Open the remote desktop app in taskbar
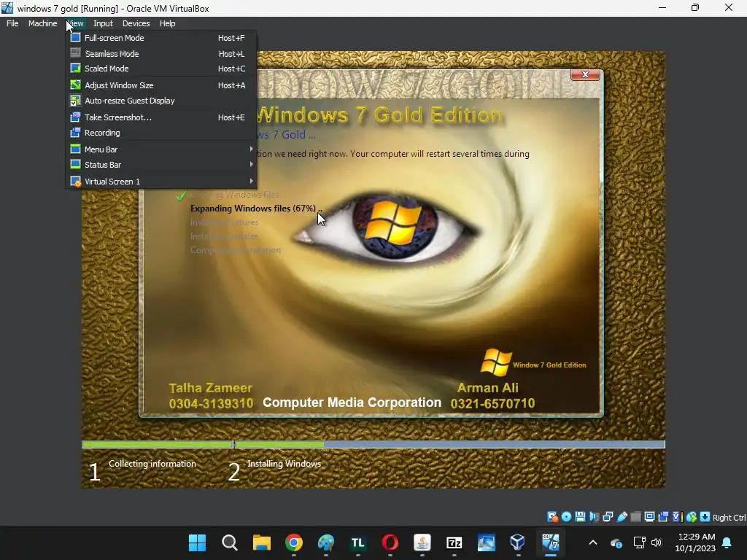747x560 pixels. coord(487,542)
